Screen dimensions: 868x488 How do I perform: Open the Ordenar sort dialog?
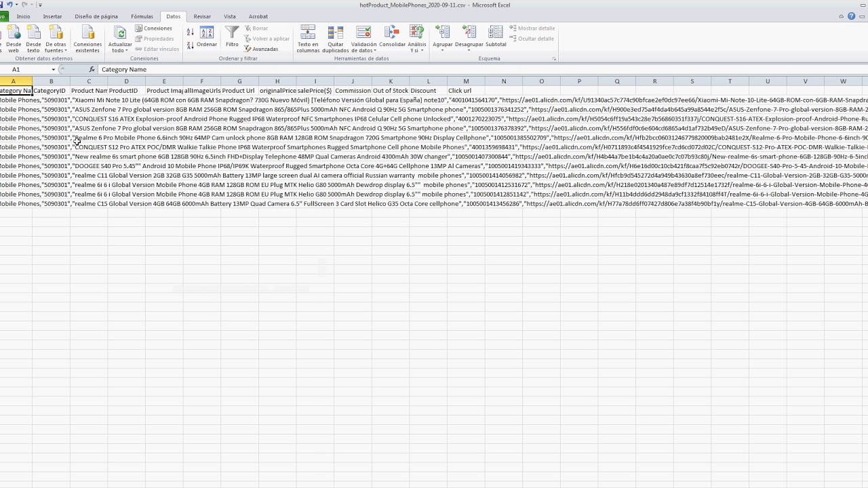tap(207, 38)
